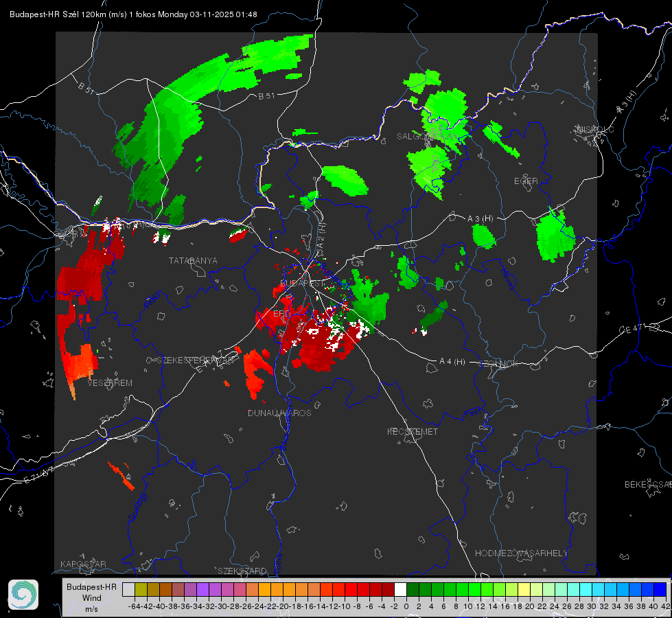Click the EGER city label
Image resolution: width=672 pixels, height=618 pixels.
526,181
